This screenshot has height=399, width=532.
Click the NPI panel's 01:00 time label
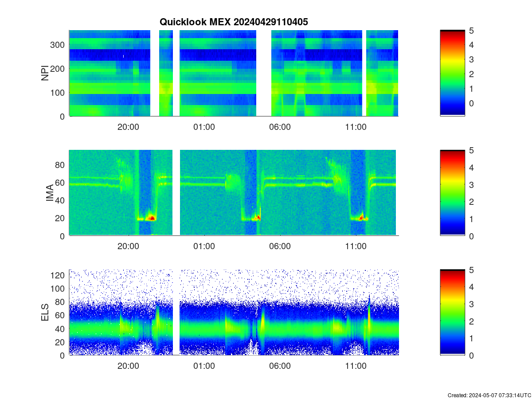pyautogui.click(x=204, y=127)
